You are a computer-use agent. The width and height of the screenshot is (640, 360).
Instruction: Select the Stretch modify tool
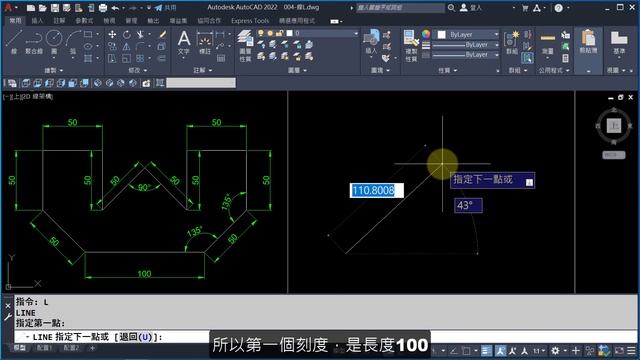[x=112, y=58]
